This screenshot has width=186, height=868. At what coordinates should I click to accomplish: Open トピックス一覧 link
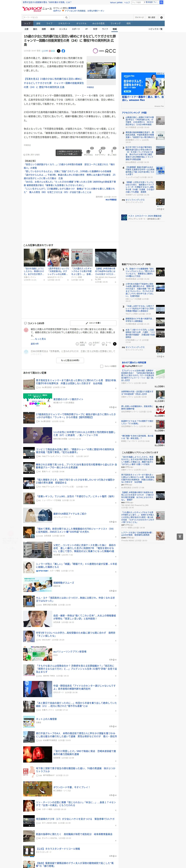tap(155, 29)
